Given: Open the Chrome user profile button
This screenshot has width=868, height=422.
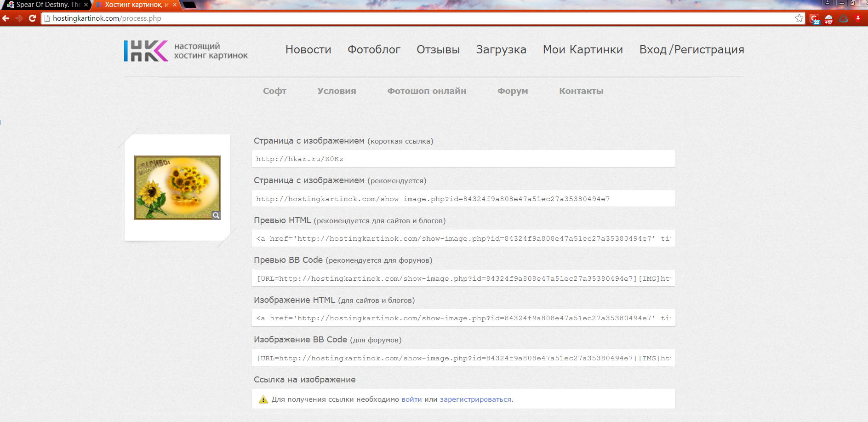Looking at the screenshot, I should point(828,3).
